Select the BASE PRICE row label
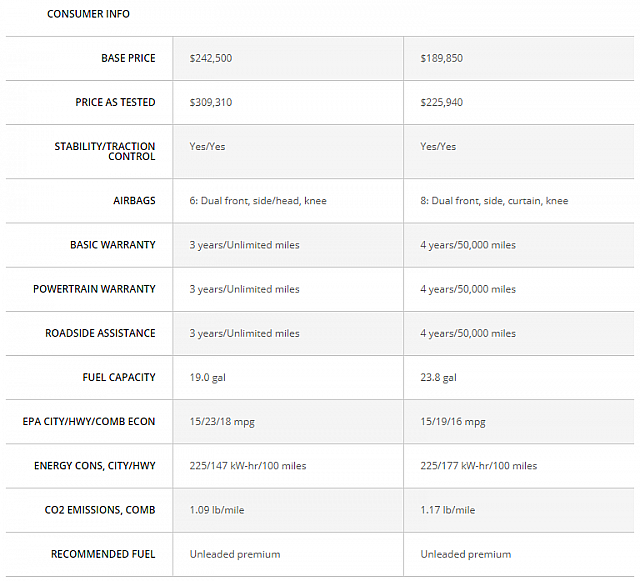 tap(128, 58)
